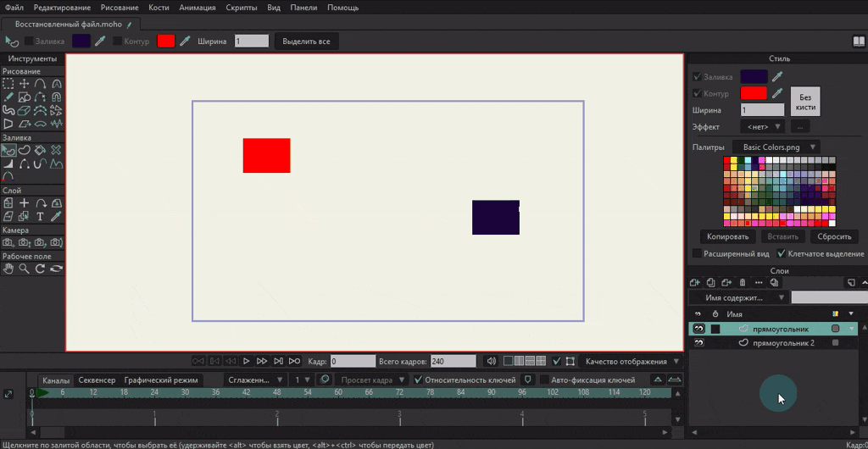This screenshot has height=449, width=868.
Task: Select the Color Points tool
Action: tap(8, 177)
